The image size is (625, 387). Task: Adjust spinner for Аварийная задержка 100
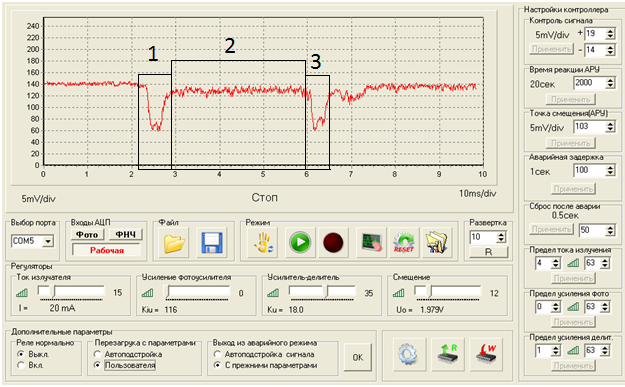click(x=610, y=171)
